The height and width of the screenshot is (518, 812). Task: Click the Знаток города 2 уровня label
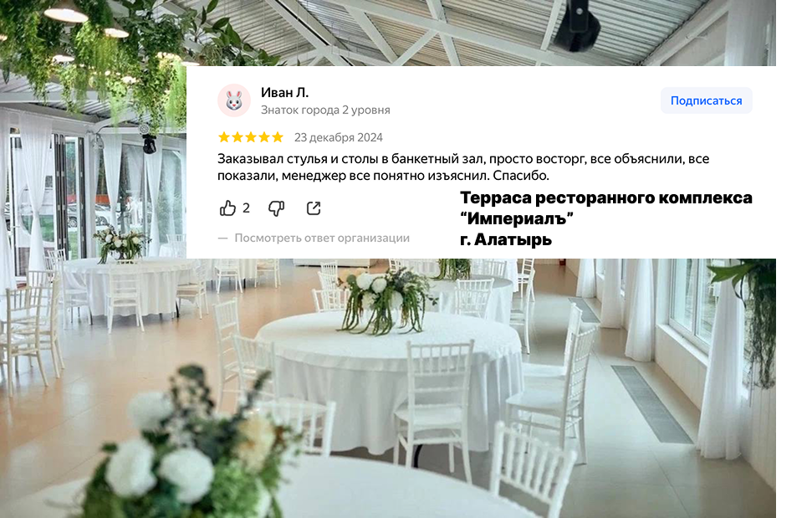coord(325,110)
